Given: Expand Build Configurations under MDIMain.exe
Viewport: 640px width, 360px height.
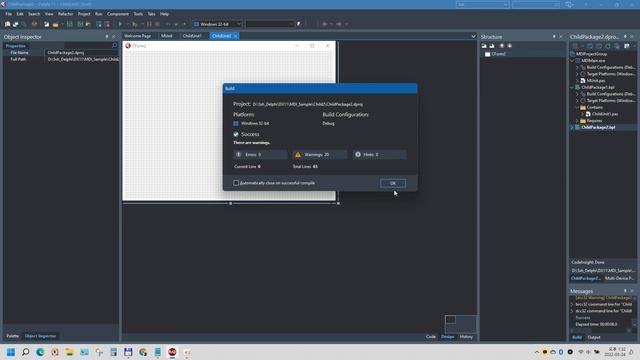Looking at the screenshot, I should tap(578, 67).
